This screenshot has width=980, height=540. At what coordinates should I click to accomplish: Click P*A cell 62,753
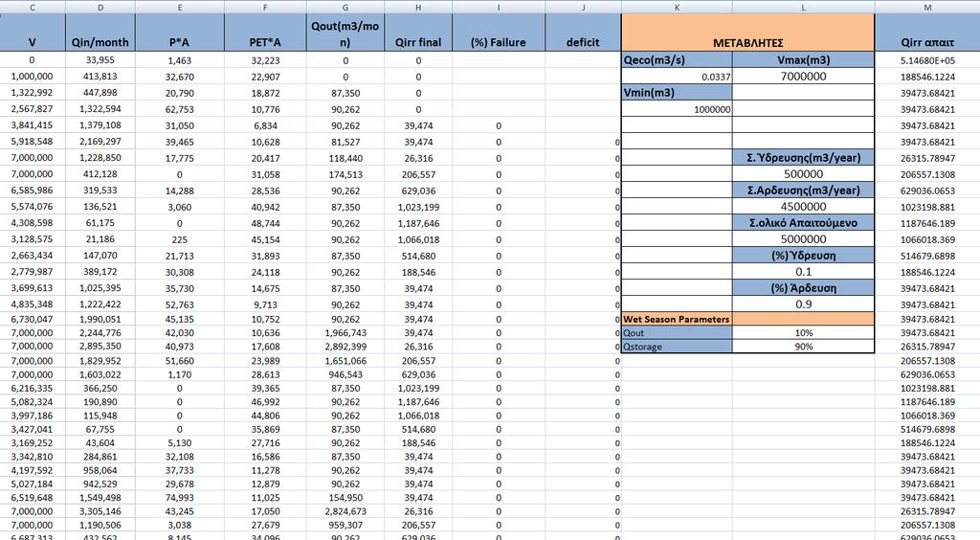click(x=179, y=109)
